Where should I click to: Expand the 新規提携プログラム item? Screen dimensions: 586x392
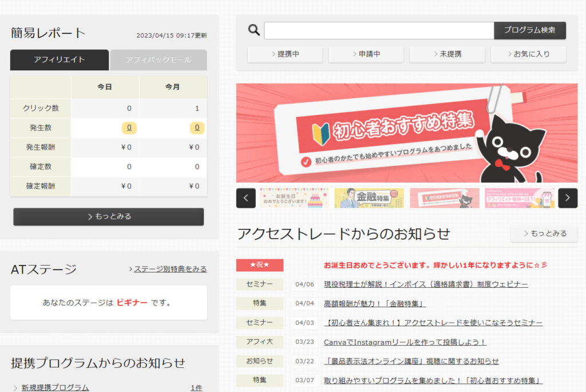coord(55,387)
